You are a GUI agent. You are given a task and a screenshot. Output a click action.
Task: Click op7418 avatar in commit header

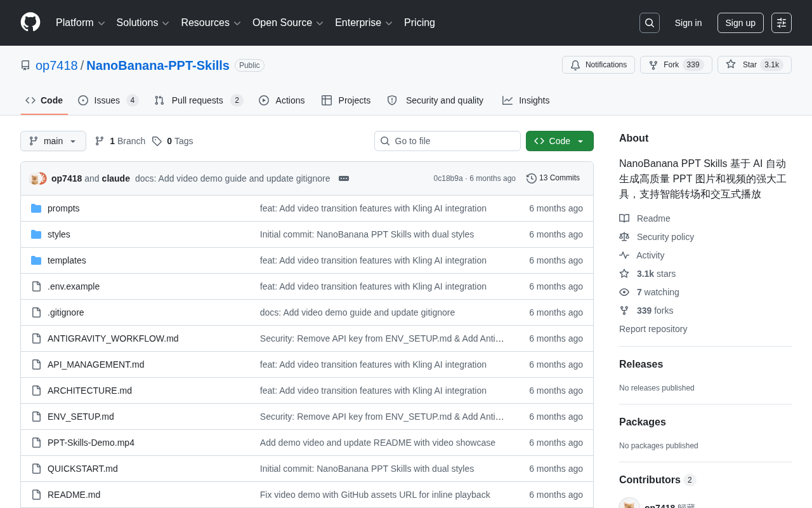pos(34,179)
